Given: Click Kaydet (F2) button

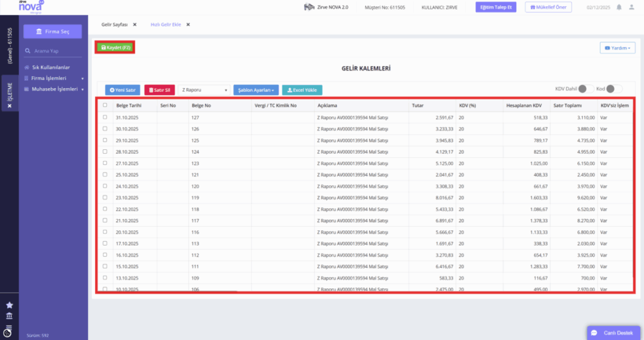Looking at the screenshot, I should click(116, 48).
